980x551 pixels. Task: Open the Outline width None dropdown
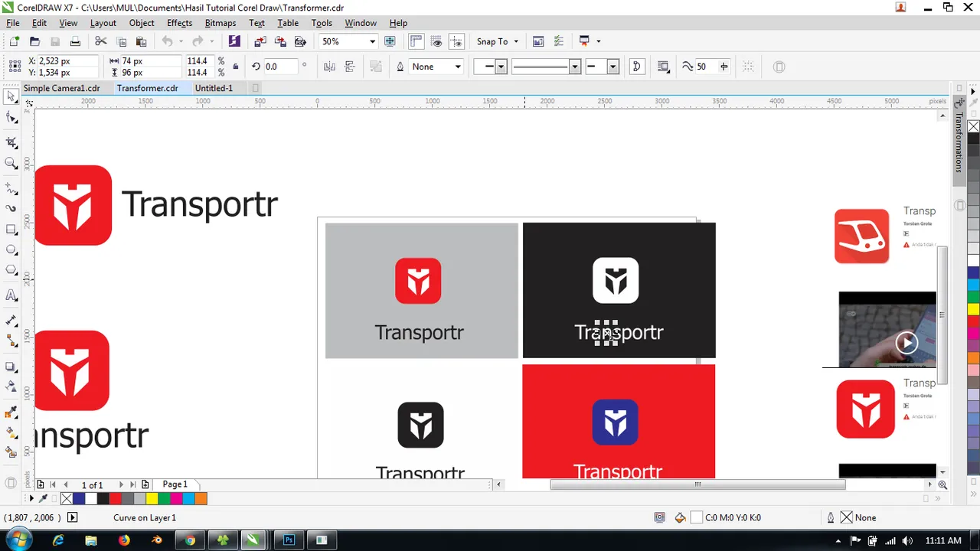(x=458, y=67)
